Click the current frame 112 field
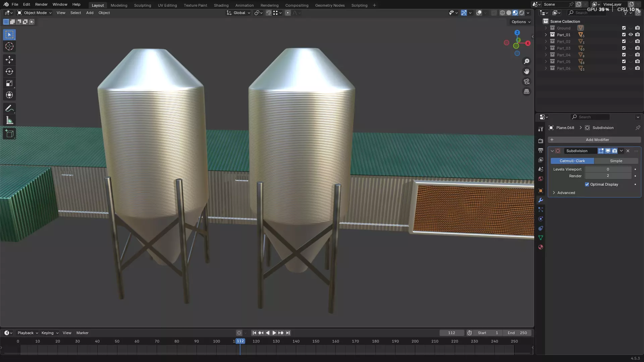Image resolution: width=644 pixels, height=362 pixels. (451, 333)
